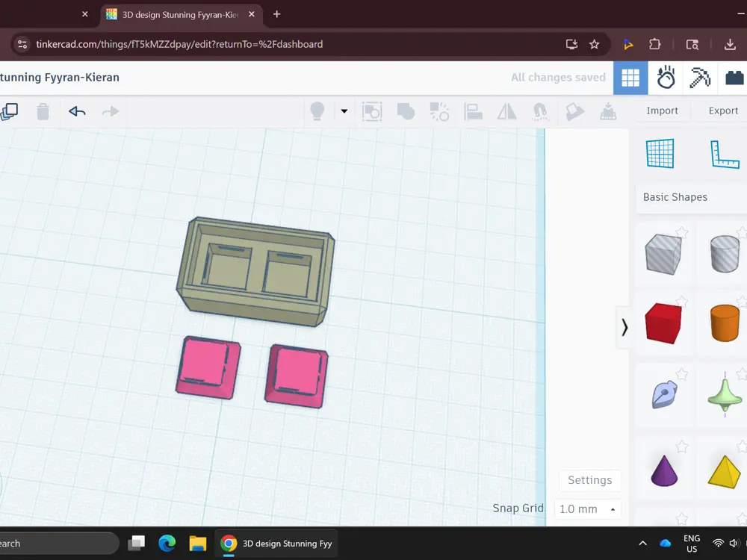Open the Blocks pickaxe mode
The image size is (747, 560).
coord(700,78)
